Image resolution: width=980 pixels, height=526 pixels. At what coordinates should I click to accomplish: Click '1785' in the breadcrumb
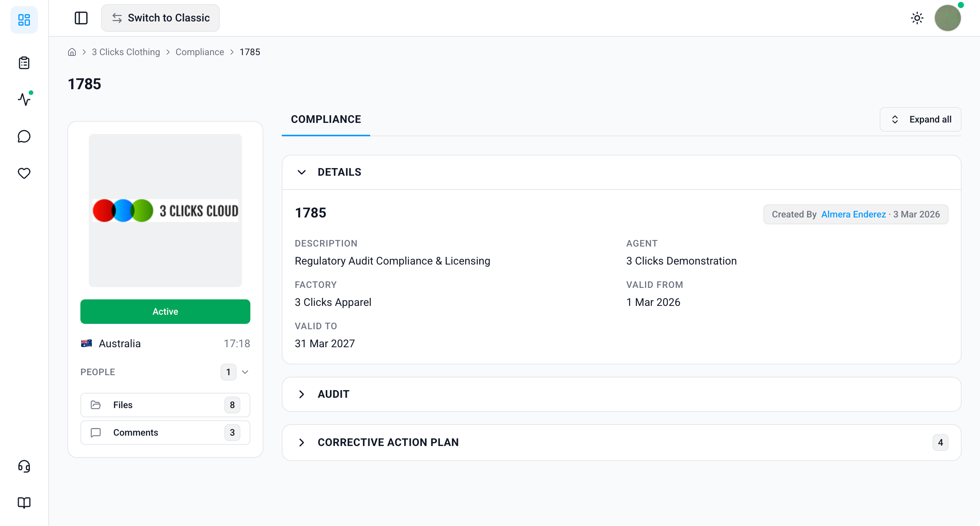pos(250,52)
